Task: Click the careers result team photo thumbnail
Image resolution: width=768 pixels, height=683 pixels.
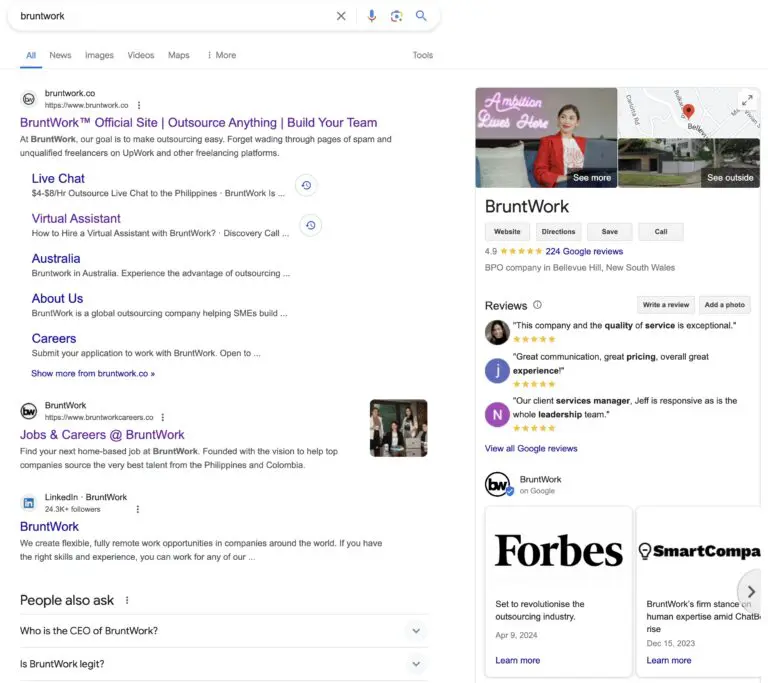Action: click(398, 428)
